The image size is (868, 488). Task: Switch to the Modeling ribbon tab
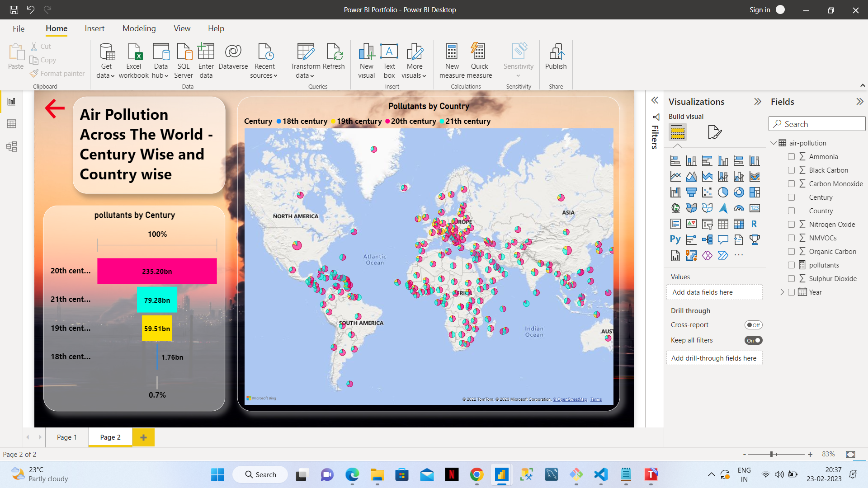tap(139, 28)
